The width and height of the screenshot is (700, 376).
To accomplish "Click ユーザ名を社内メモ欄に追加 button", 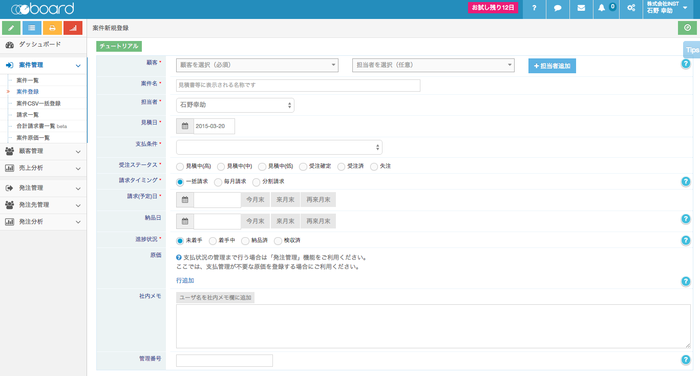I will tap(215, 297).
